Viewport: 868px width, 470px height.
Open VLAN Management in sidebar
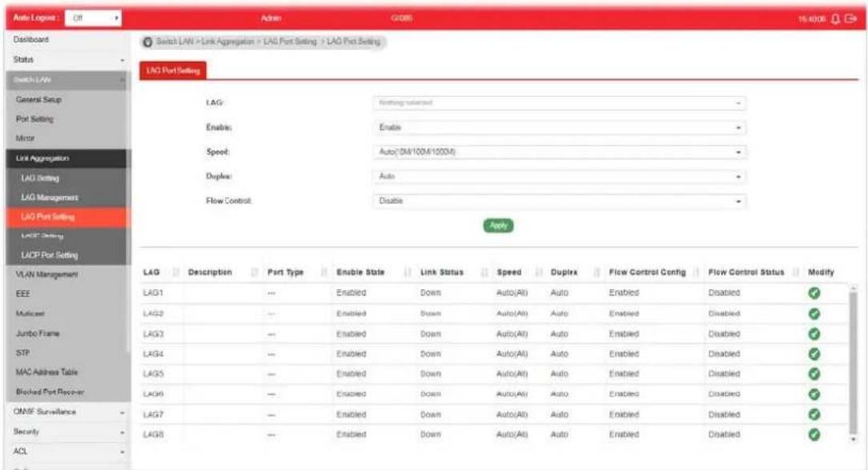click(x=46, y=275)
